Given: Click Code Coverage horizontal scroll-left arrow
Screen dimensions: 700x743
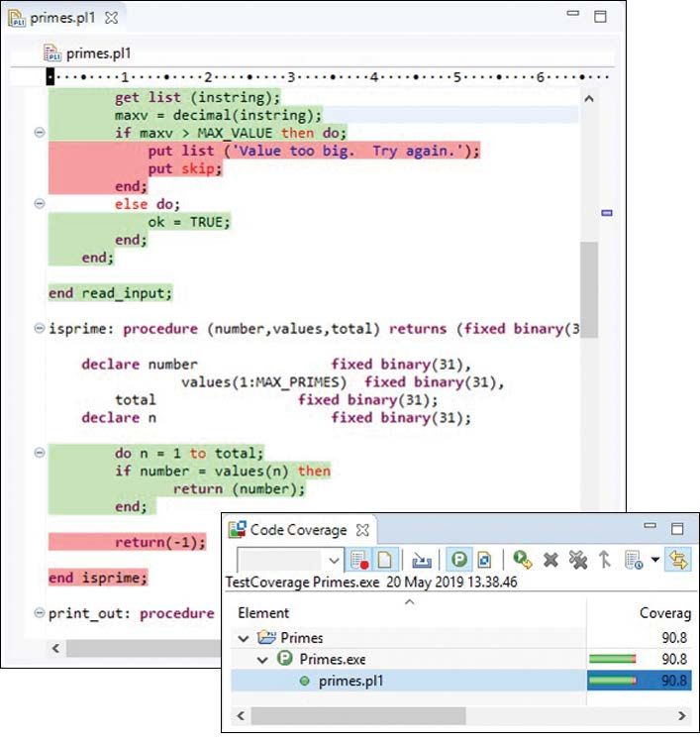Looking at the screenshot, I should [x=241, y=715].
